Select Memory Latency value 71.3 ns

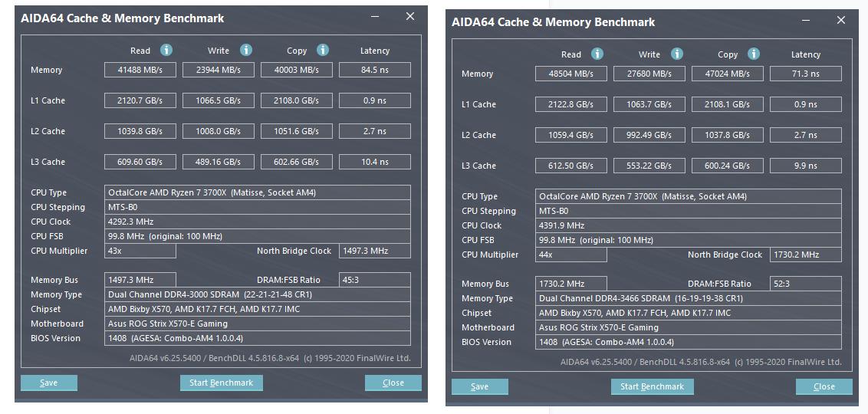coord(805,74)
